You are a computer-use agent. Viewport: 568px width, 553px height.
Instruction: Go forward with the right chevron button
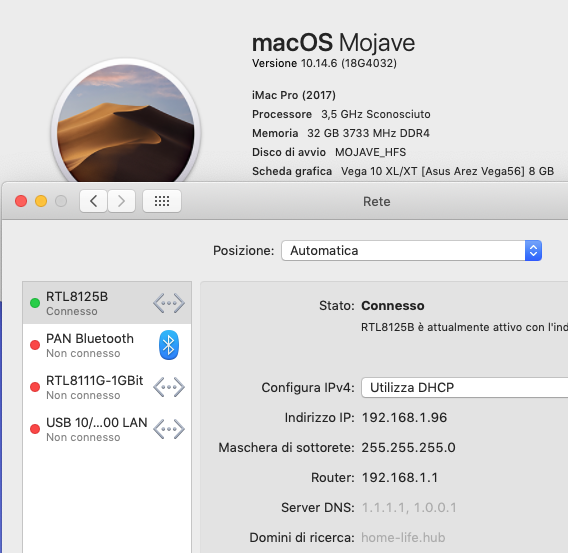click(121, 201)
